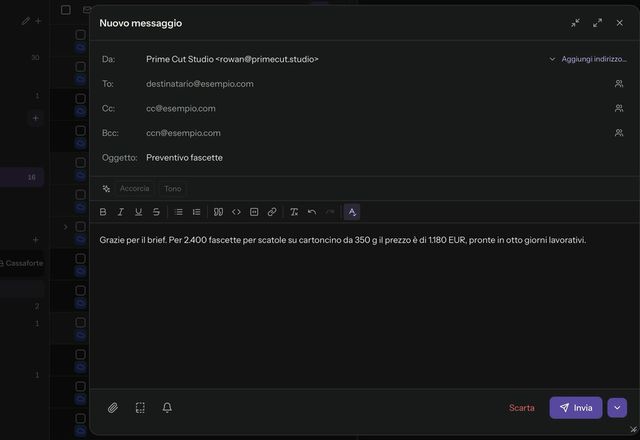
Task: Click the pencil compose icon in the sidebar
Action: coord(26,21)
